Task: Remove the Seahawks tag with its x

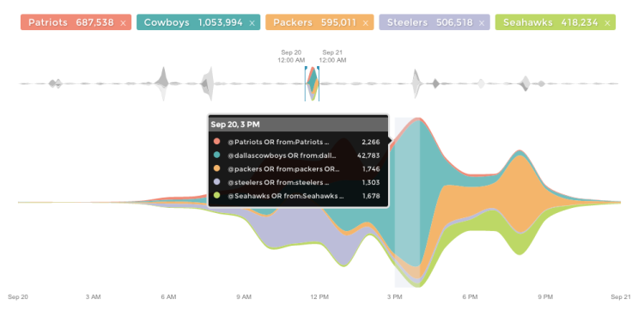Action: coord(607,23)
